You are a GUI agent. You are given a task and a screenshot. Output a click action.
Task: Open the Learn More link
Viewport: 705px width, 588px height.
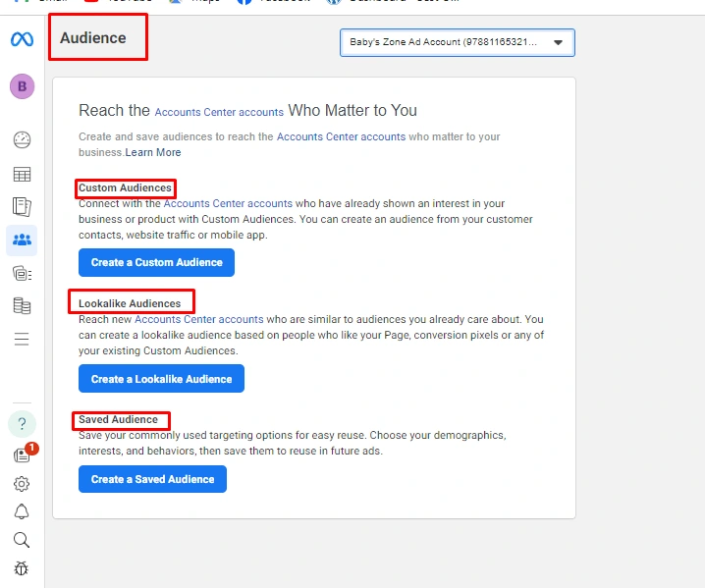click(x=153, y=152)
